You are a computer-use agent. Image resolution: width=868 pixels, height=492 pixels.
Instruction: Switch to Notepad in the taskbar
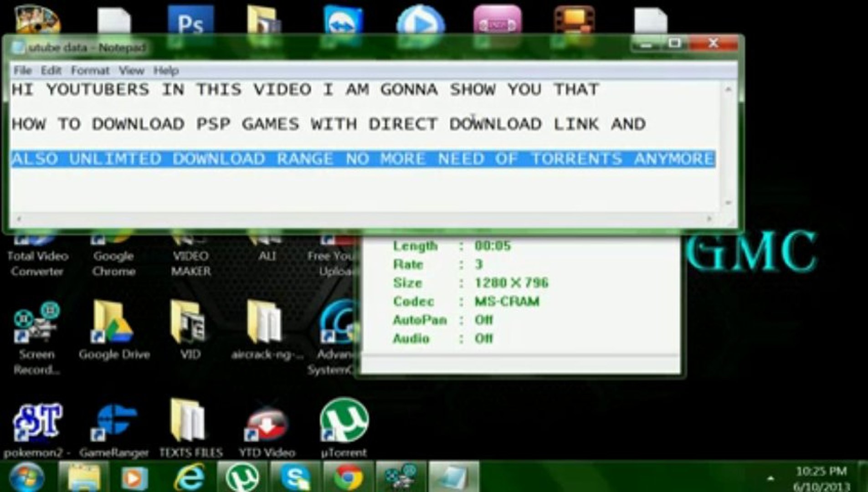coord(454,477)
